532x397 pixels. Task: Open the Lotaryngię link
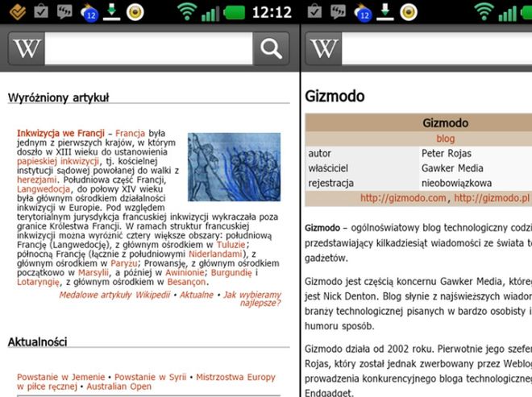pos(38,282)
